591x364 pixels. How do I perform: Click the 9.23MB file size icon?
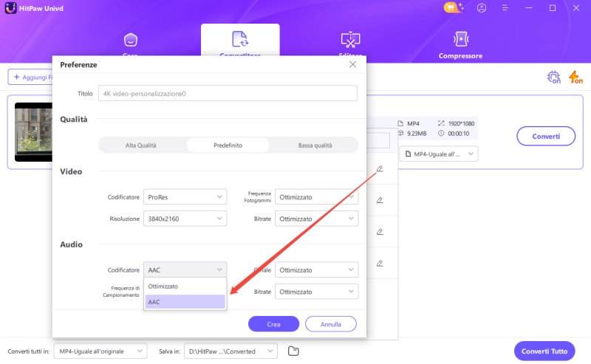(400, 134)
